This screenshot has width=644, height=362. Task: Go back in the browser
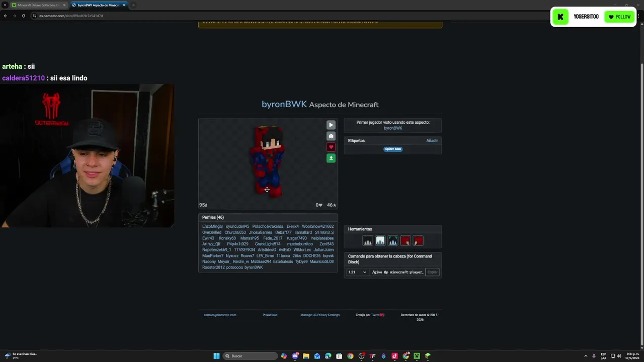[6, 16]
